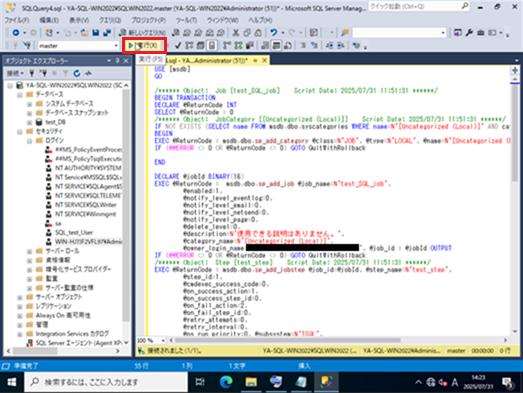This screenshot has width=523, height=393.
Task: Click the wrench Properties icon
Action: pos(469,33)
